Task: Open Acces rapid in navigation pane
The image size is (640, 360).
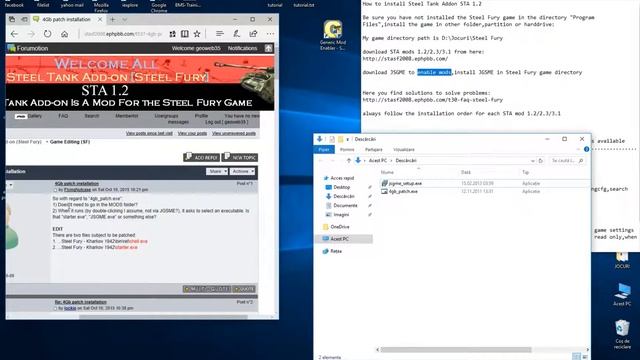Action: 342,178
